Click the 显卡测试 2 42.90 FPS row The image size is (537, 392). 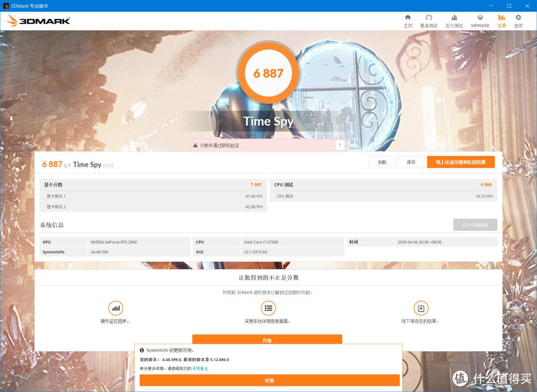pyautogui.click(x=154, y=207)
